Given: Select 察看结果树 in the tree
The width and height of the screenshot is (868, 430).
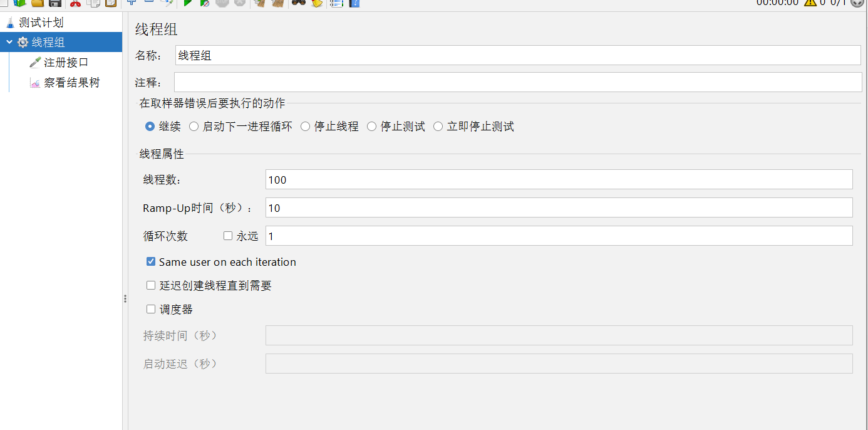Looking at the screenshot, I should (72, 83).
